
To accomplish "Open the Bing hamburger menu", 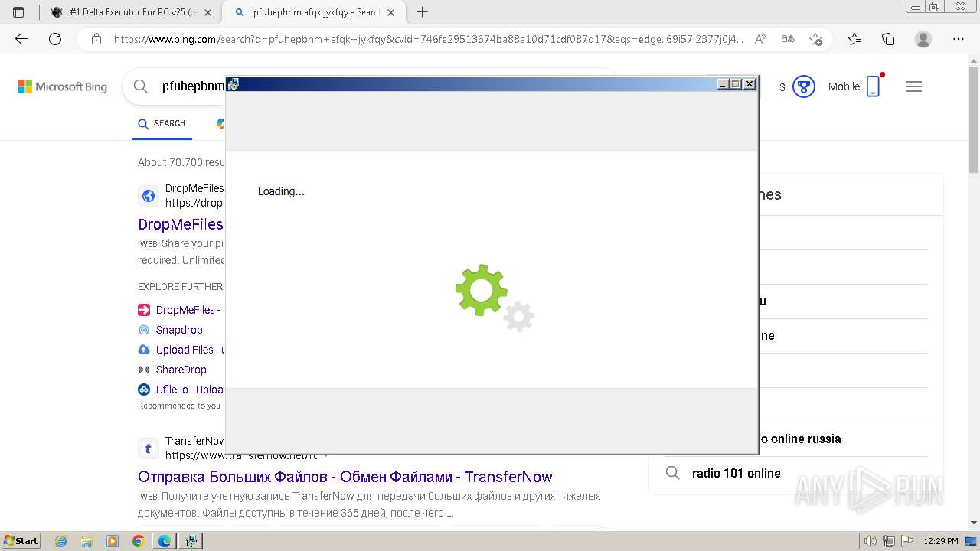I will [913, 86].
